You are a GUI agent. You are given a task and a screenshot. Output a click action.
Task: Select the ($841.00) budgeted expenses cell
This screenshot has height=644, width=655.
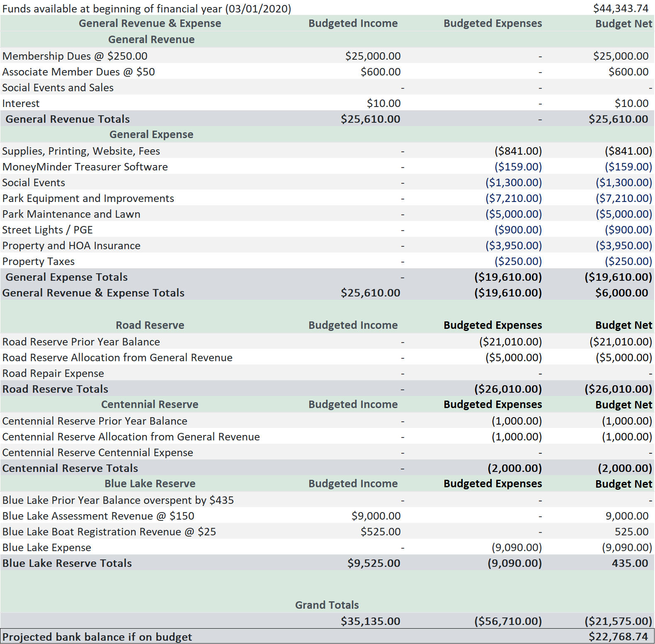tap(518, 151)
